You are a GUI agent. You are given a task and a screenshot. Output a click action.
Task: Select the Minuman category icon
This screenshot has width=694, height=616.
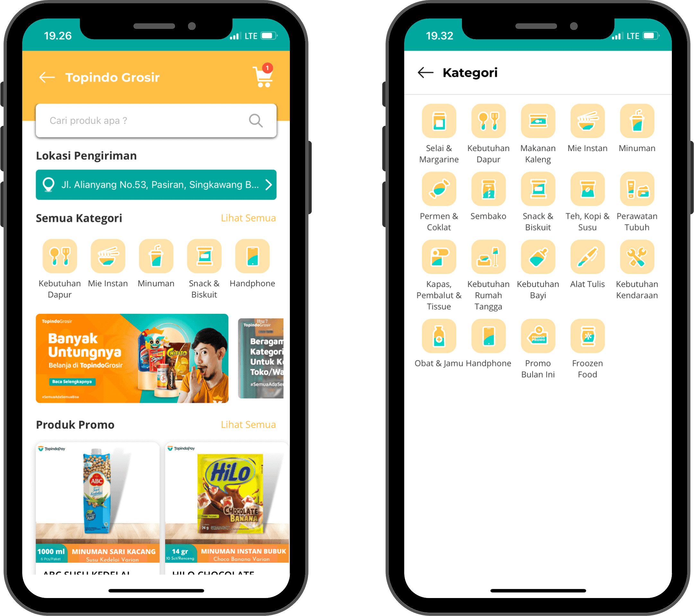(x=156, y=256)
